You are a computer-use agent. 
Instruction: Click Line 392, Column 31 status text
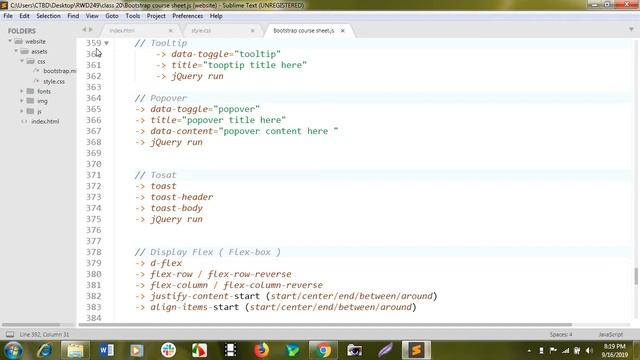44,334
